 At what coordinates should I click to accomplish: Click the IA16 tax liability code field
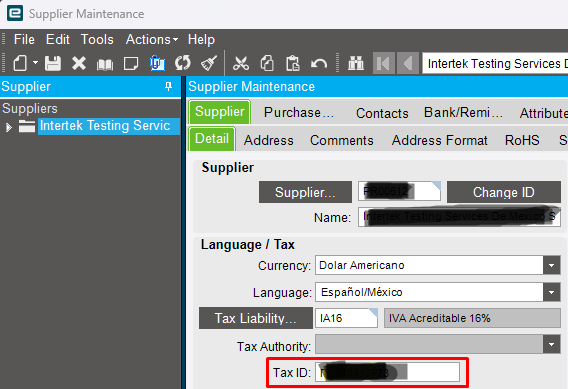[346, 318]
